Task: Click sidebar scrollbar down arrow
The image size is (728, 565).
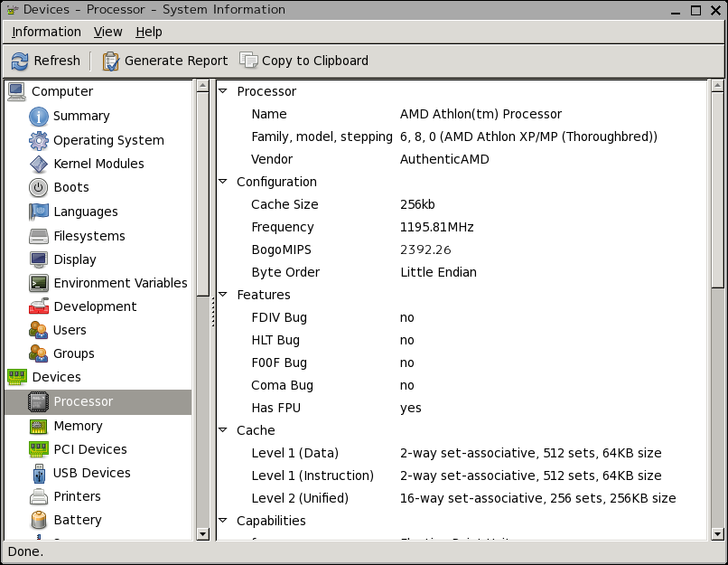Action: (203, 534)
